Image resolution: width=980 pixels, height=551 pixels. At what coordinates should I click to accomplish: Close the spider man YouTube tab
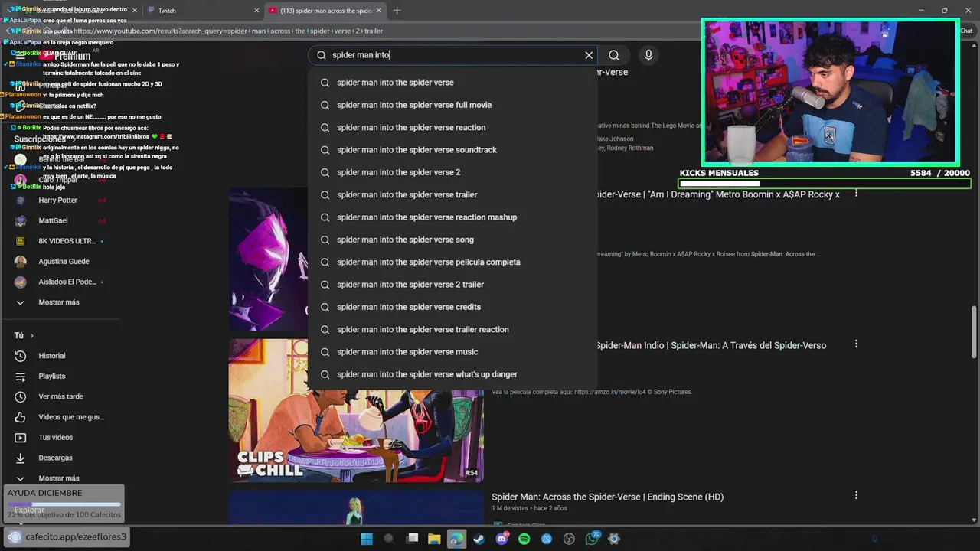pyautogui.click(x=379, y=11)
